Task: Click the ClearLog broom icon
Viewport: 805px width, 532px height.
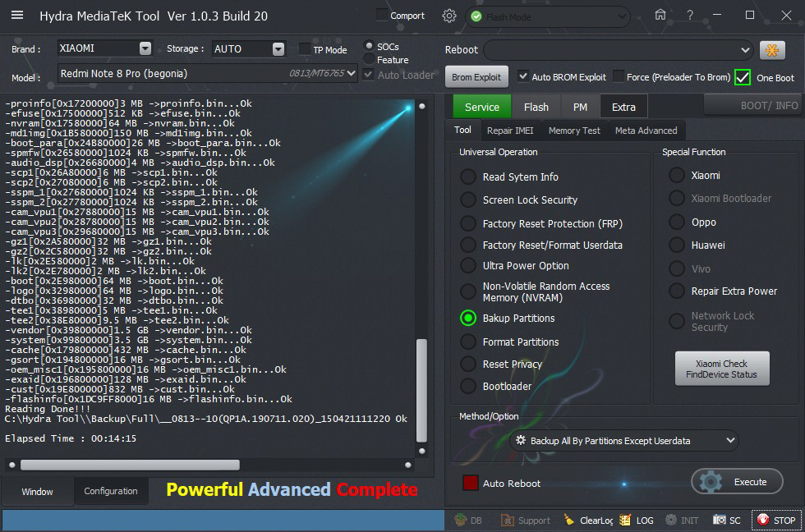Action: (x=568, y=520)
